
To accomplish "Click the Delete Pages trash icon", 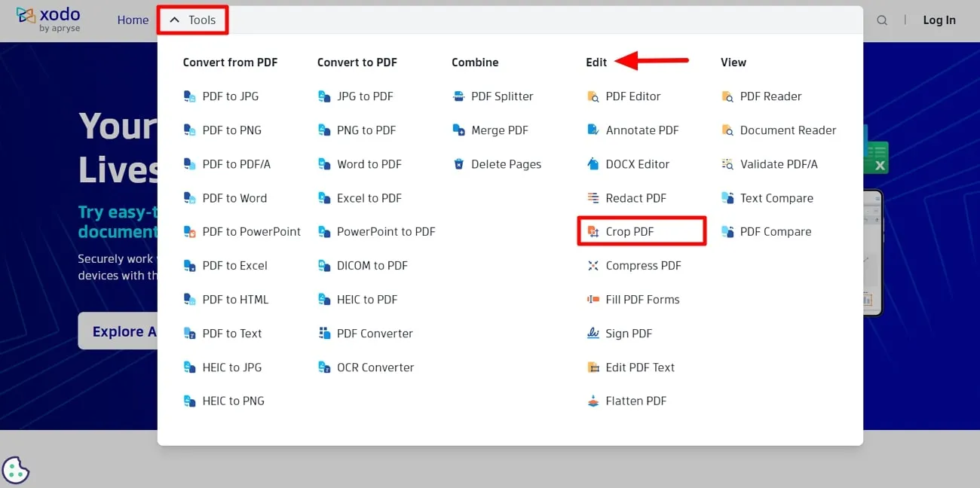I will (x=459, y=163).
